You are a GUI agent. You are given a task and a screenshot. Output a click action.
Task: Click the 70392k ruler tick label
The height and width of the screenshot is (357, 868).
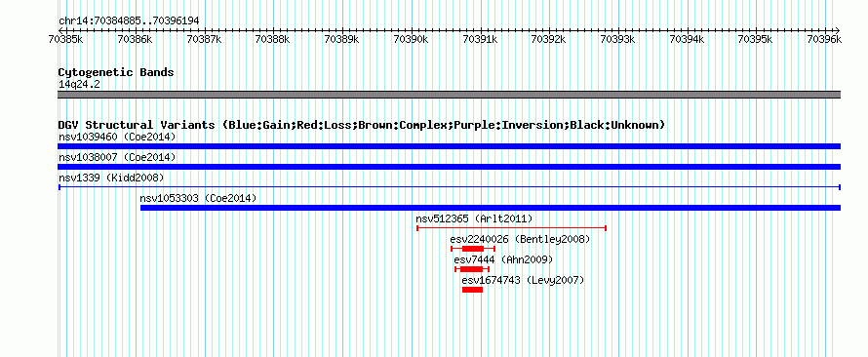click(x=548, y=39)
